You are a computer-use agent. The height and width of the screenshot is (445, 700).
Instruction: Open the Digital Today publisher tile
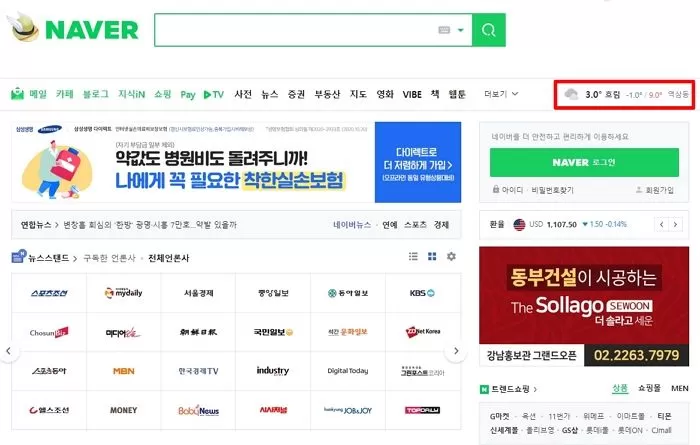(348, 371)
